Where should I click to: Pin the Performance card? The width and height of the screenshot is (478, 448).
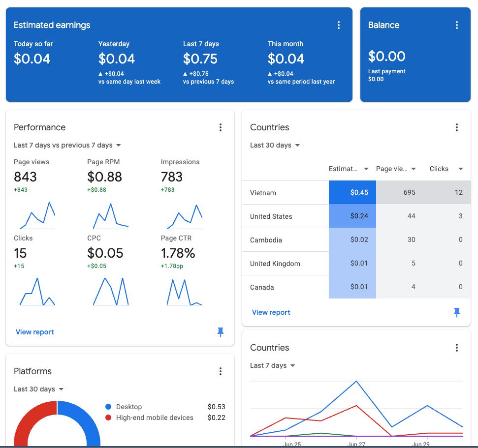tap(220, 332)
